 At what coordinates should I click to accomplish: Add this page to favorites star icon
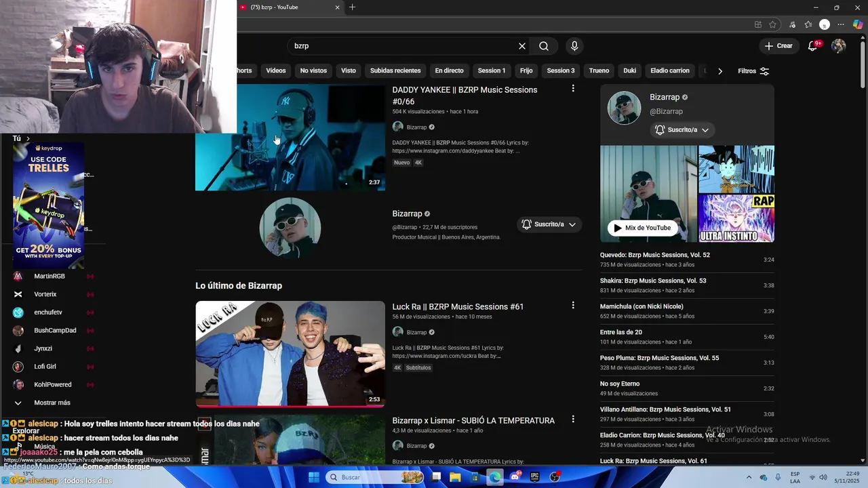point(772,24)
